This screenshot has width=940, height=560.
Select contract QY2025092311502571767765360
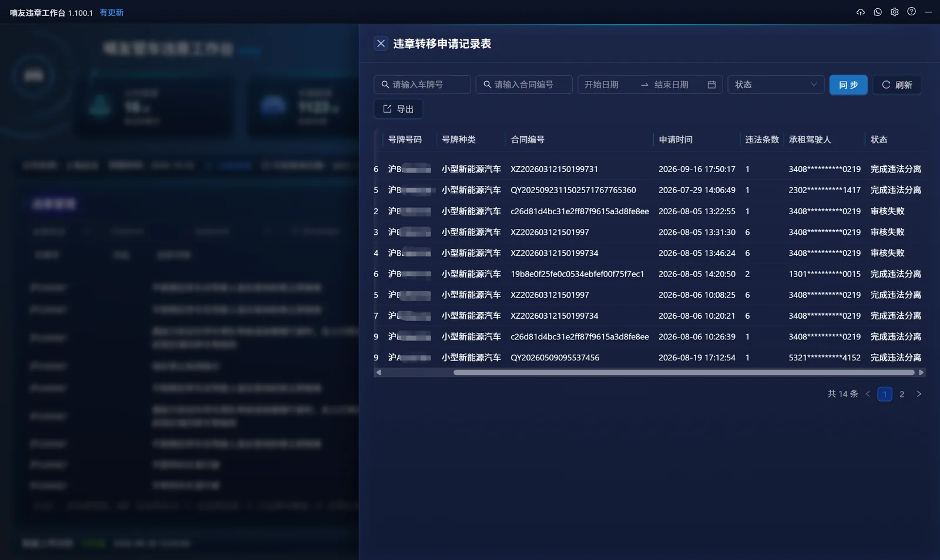tap(573, 190)
